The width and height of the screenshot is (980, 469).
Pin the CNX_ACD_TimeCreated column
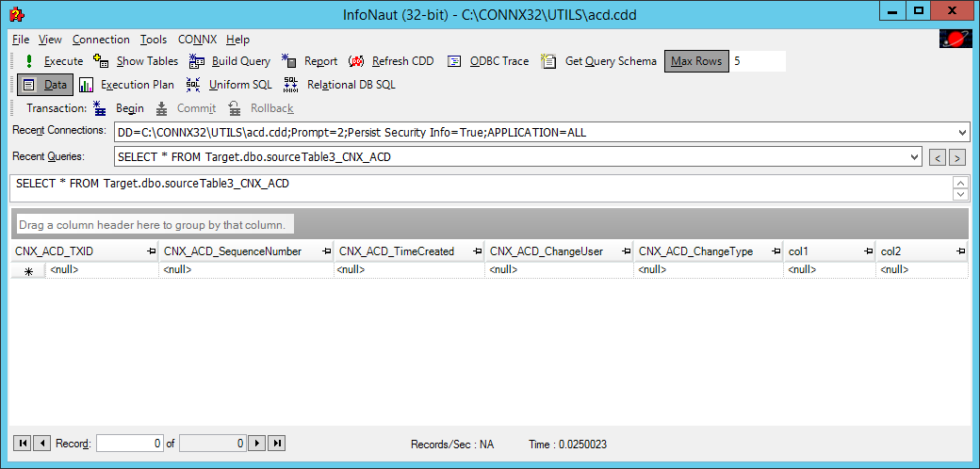pos(478,251)
